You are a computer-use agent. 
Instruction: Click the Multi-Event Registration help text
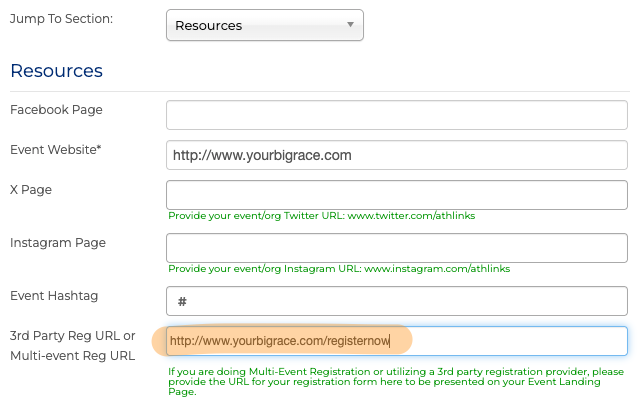(396, 381)
